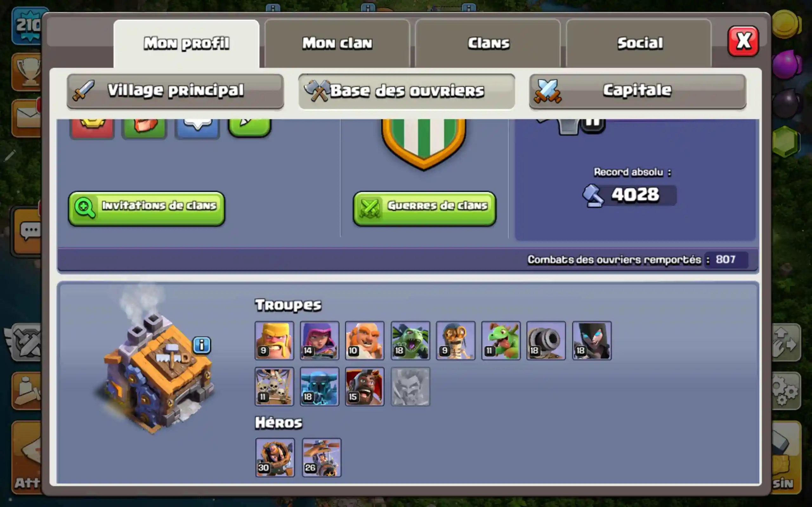Select the Cannon Cart troop icon
Viewport: 812px width, 507px height.
[546, 340]
